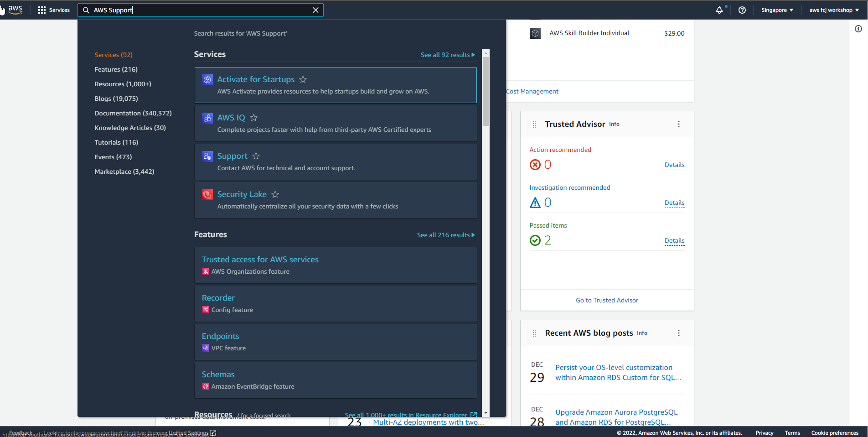Image resolution: width=868 pixels, height=437 pixels.
Task: Open the AWS IQ service link
Action: click(231, 118)
